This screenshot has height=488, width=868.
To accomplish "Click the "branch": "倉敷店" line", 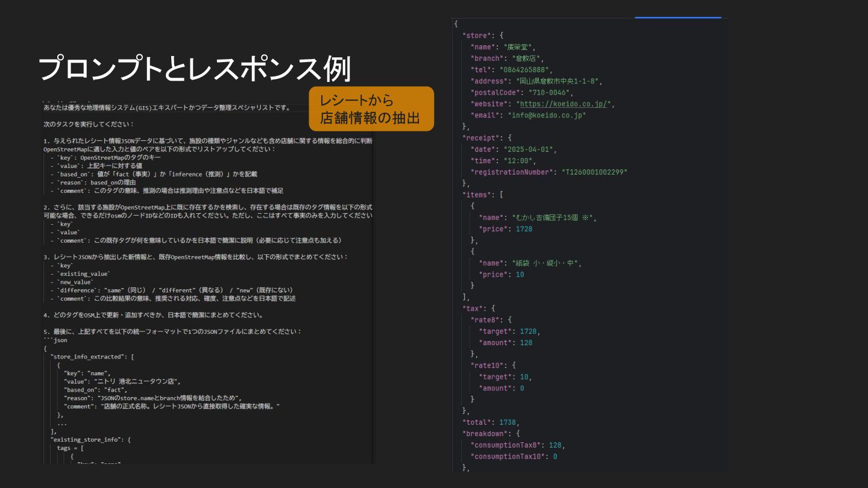I will [x=508, y=58].
